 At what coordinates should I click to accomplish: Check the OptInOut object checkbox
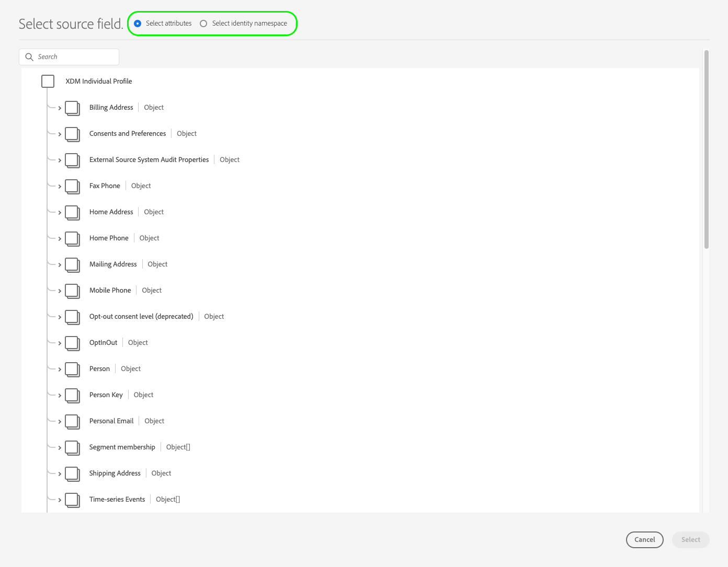point(72,343)
